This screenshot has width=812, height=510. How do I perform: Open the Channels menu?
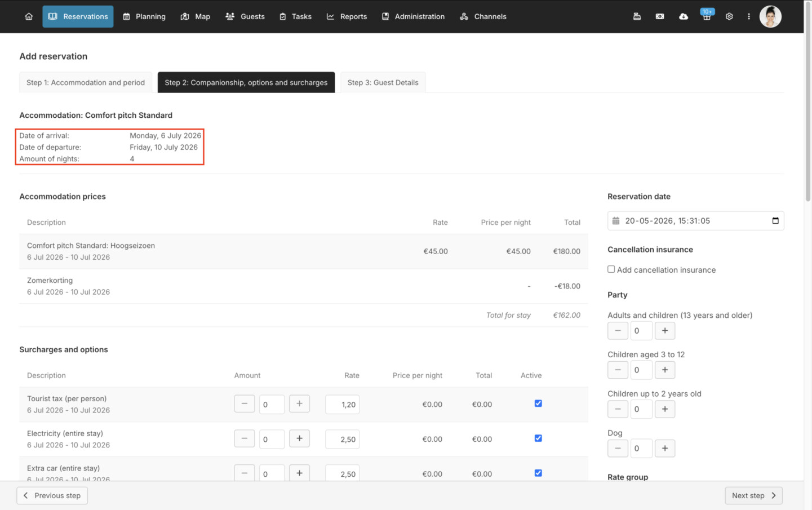point(483,16)
